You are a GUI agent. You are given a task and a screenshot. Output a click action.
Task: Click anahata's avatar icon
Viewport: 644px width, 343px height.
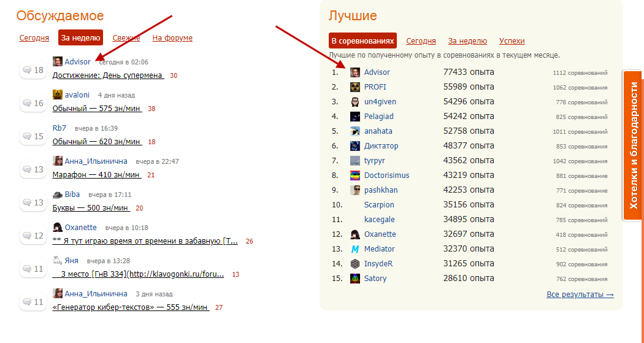click(355, 131)
